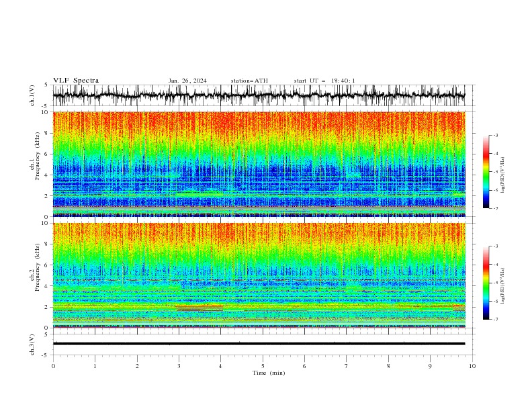Click the date text "Jan. 26, 2024"
The height and width of the screenshot is (411, 532).
[x=187, y=81]
